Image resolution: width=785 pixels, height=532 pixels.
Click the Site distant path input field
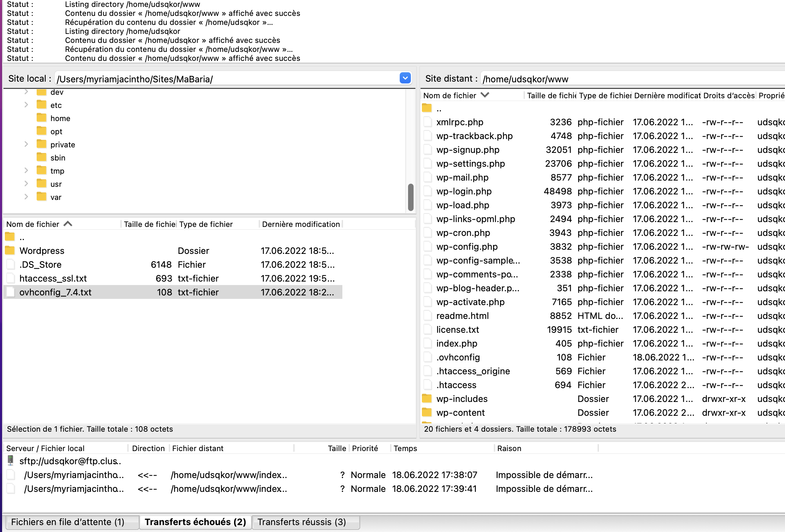coord(629,79)
